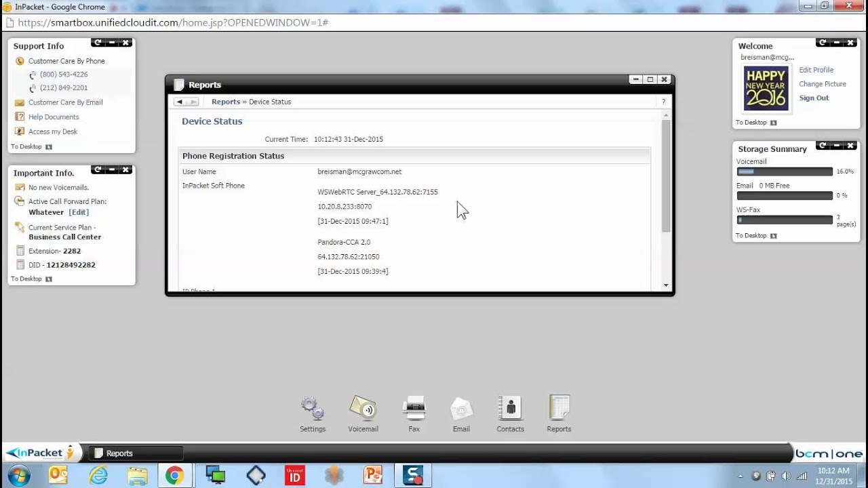Collapse the Storage Summary widget
868x488 pixels.
tap(837, 146)
